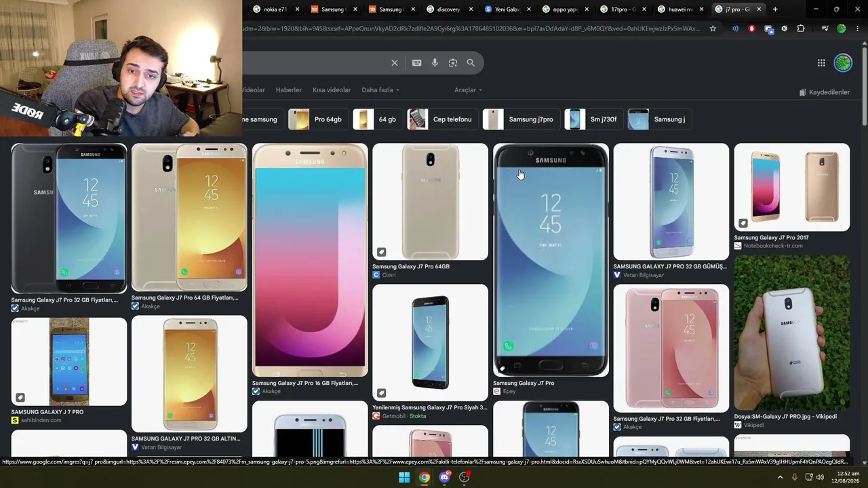Image resolution: width=868 pixels, height=488 pixels.
Task: Show hidden system tray icons
Action: pos(780,477)
